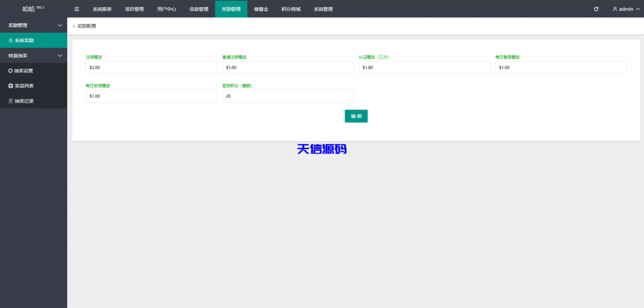Screen dimensions: 644x308
Task: Click the circle icon beside 抽奖设置
Action: (11, 71)
